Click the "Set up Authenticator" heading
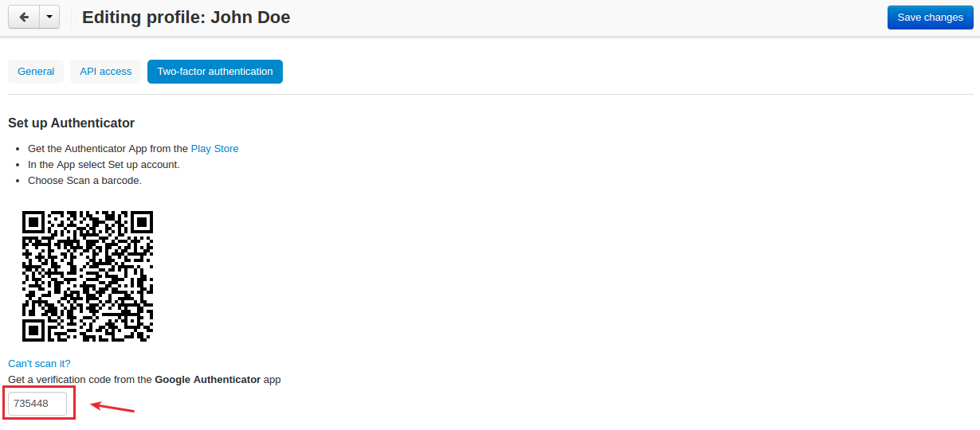The height and width of the screenshot is (430, 980). pos(71,123)
